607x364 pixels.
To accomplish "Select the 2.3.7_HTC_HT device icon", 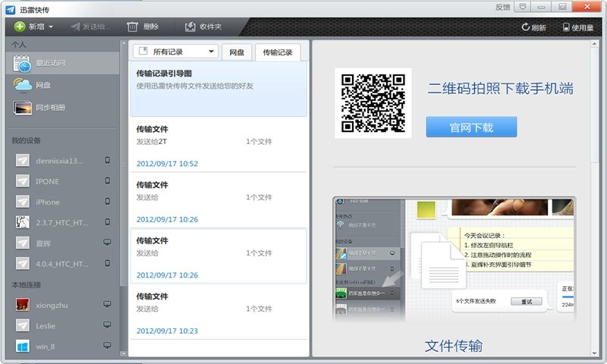I will (23, 222).
